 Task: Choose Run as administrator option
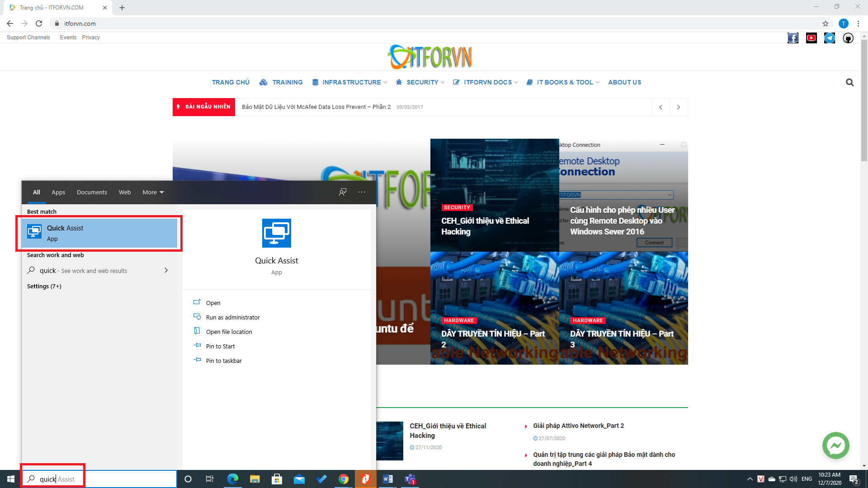[232, 317]
